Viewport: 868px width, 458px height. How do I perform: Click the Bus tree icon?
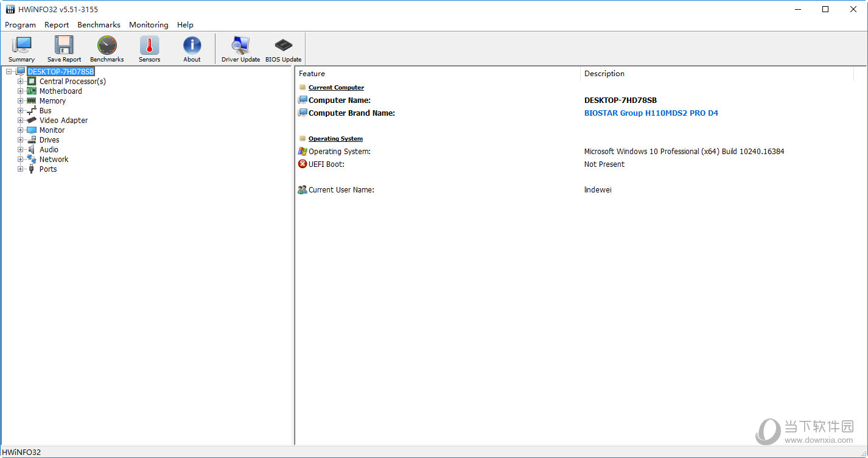click(x=32, y=110)
